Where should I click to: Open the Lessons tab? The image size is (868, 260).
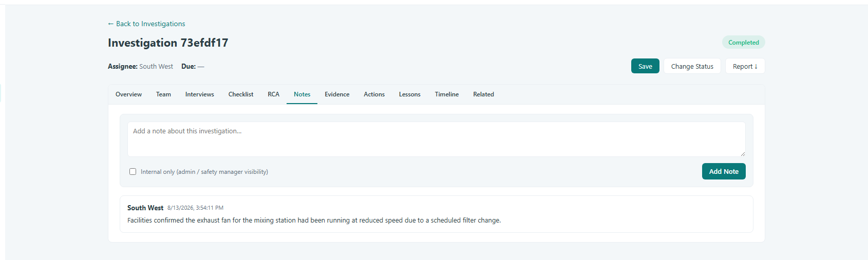pos(409,94)
